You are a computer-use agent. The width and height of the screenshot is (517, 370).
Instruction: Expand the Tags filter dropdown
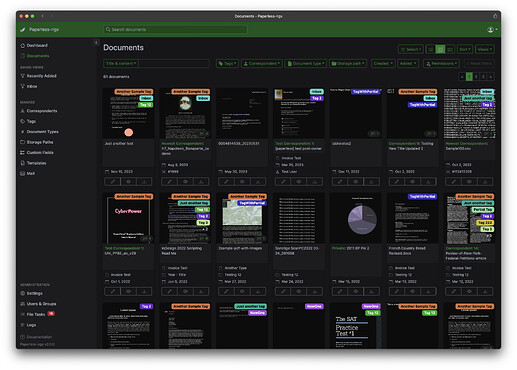click(x=227, y=63)
